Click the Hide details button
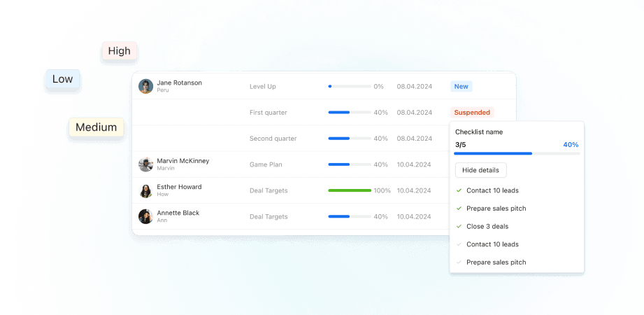The image size is (644, 315). 480,170
